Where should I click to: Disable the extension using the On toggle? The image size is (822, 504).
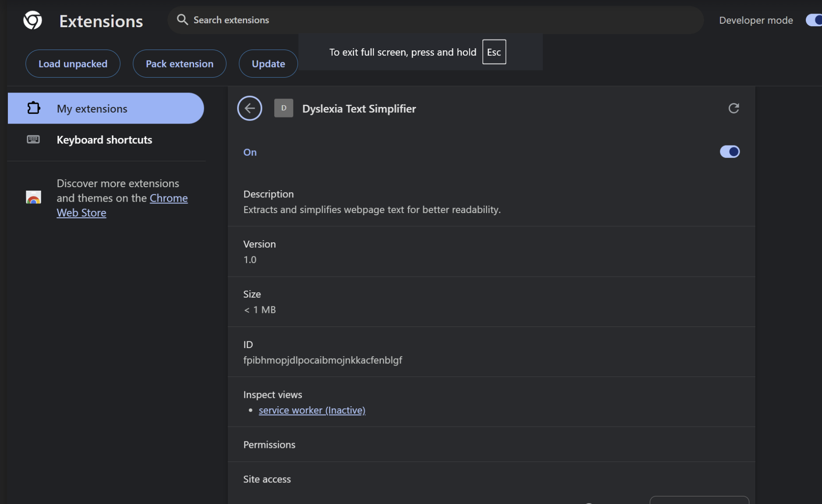coord(730,152)
